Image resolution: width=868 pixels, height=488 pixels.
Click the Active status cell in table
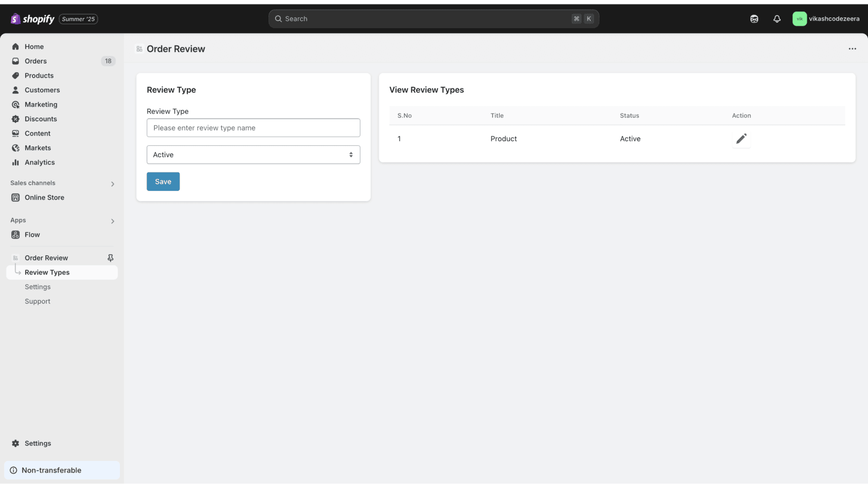click(630, 139)
